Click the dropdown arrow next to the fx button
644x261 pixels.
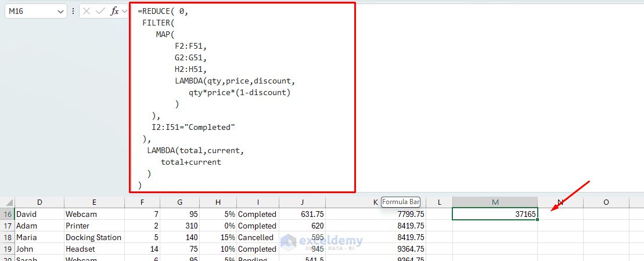(x=124, y=12)
